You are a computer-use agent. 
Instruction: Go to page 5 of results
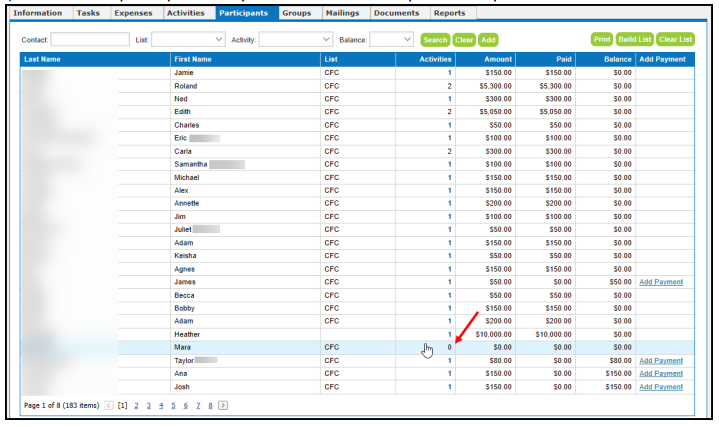[x=173, y=406]
